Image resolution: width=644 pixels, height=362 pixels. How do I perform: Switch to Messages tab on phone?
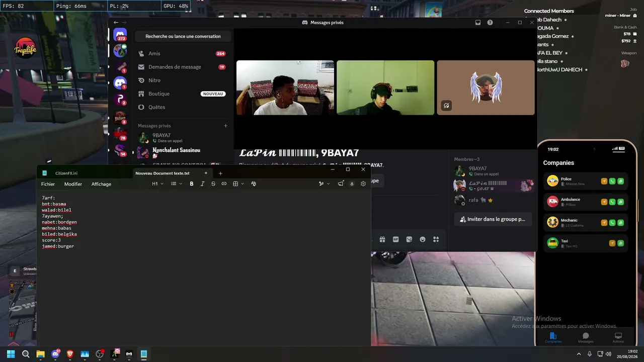coord(586,338)
